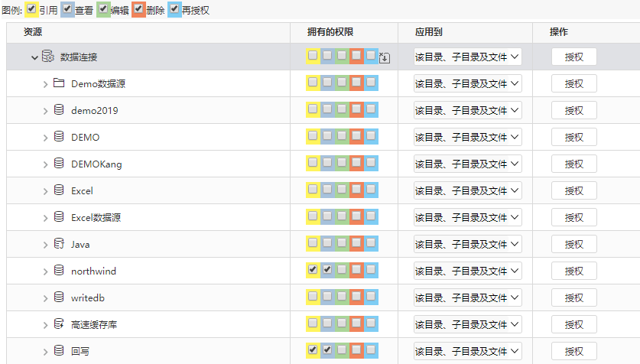Click the writedb database icon
640x364 pixels.
pos(59,297)
